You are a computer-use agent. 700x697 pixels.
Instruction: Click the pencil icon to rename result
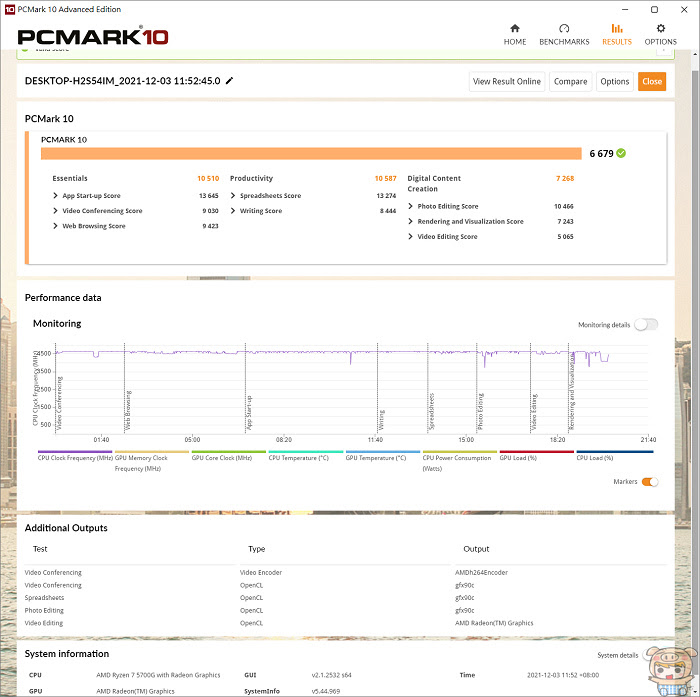tap(229, 81)
